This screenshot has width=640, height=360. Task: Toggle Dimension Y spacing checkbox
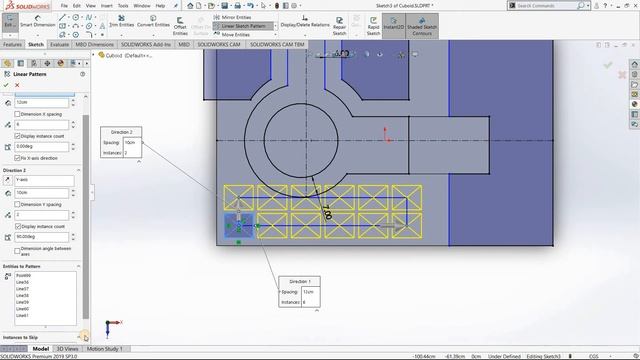(17, 204)
